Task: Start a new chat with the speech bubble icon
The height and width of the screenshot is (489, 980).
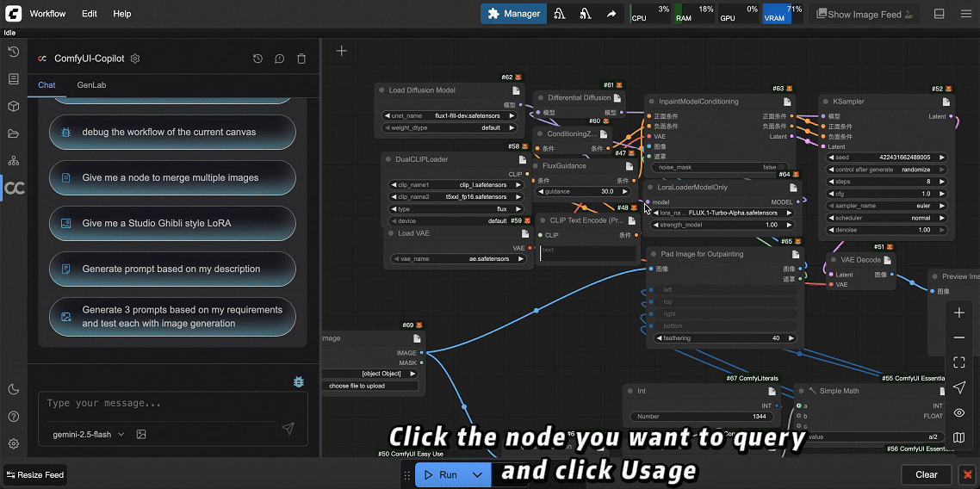Action: pyautogui.click(x=279, y=59)
